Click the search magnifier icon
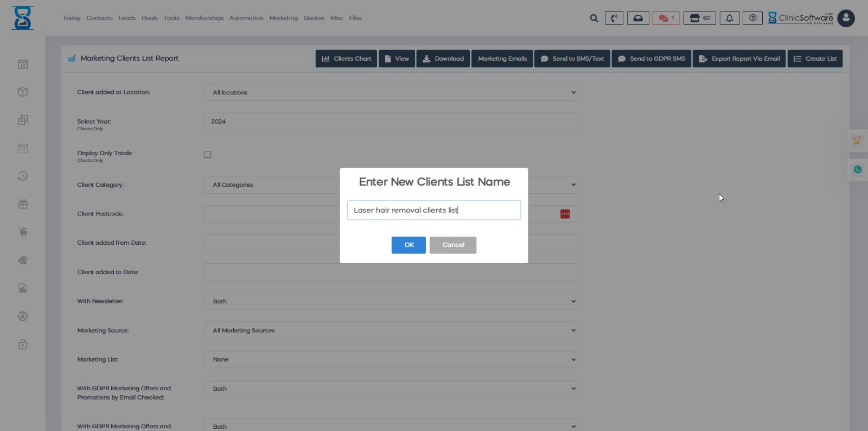The width and height of the screenshot is (868, 431). tap(594, 18)
